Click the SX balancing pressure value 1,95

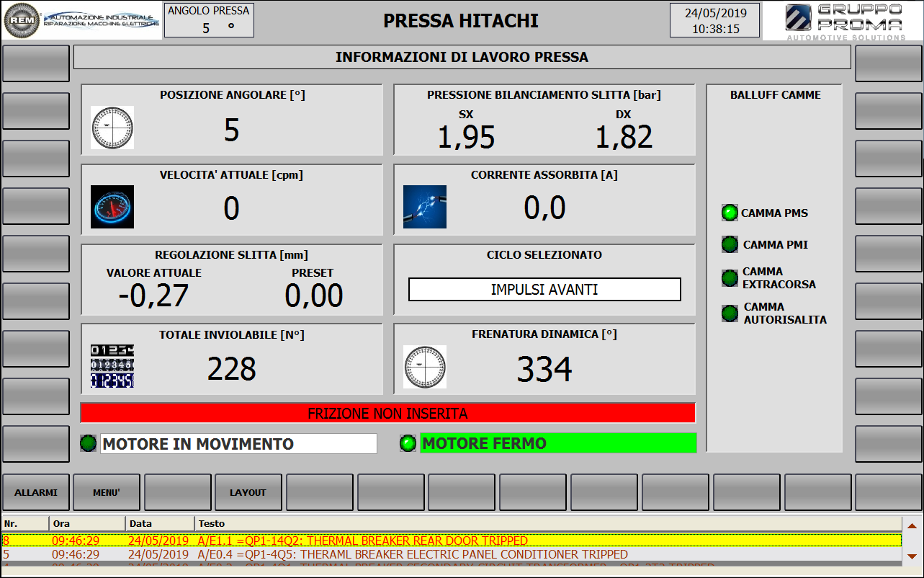tap(467, 137)
